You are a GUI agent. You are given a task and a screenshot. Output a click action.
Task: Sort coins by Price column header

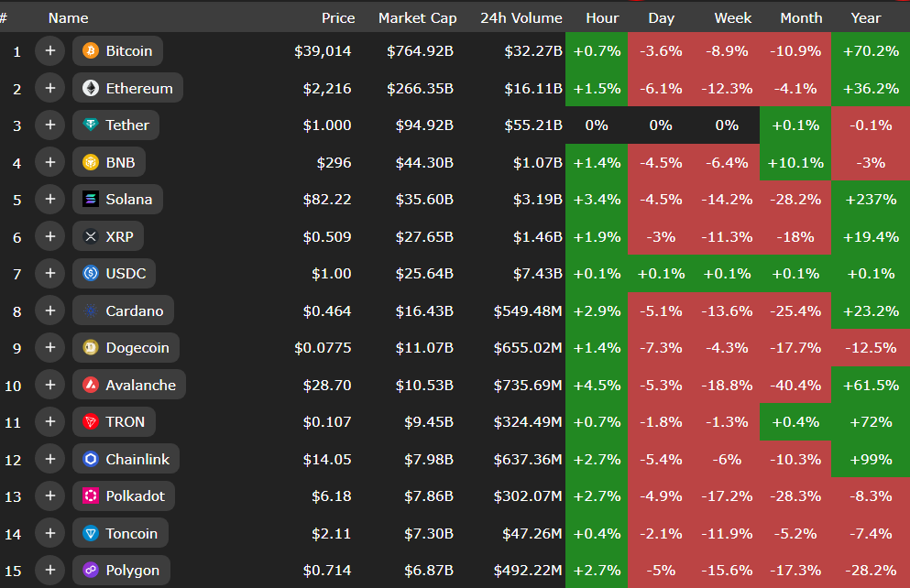point(338,18)
